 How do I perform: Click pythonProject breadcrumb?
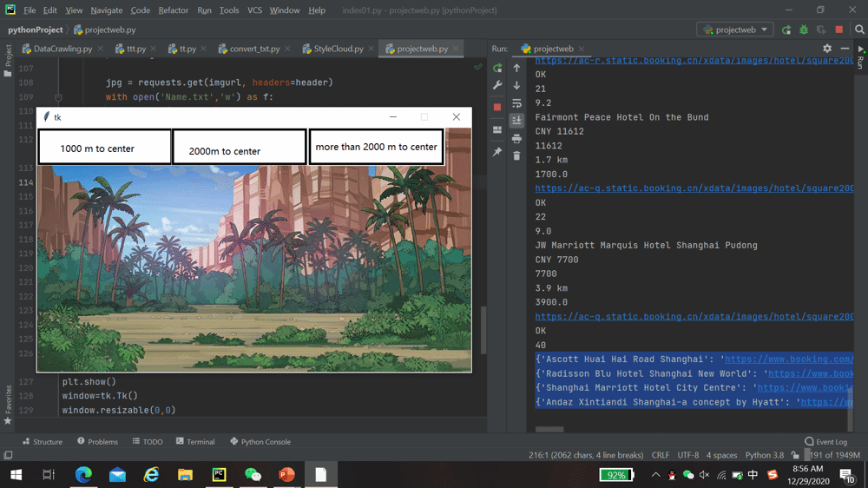coord(36,30)
